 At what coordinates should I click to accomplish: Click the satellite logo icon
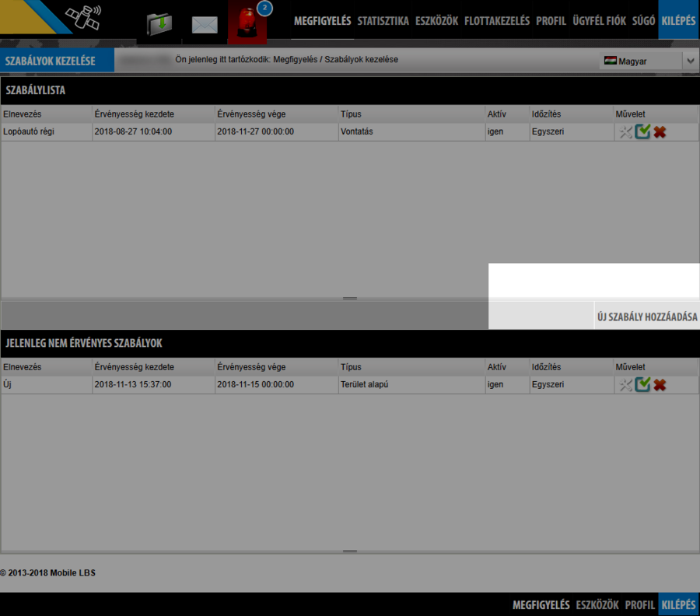click(x=82, y=19)
